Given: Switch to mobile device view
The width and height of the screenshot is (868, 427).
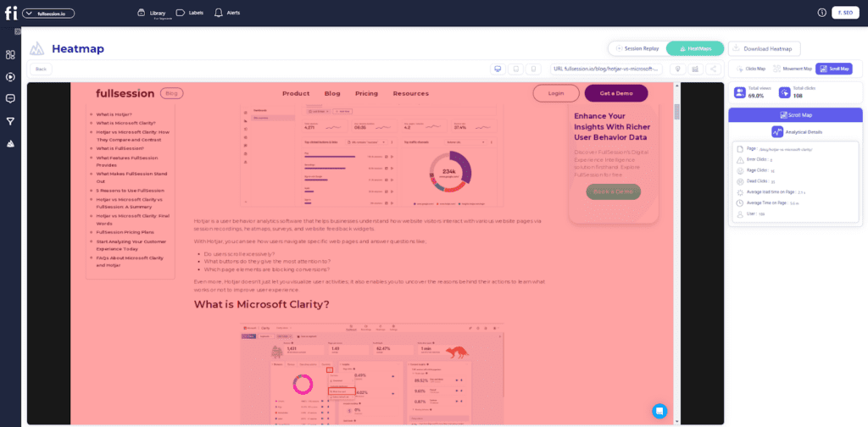Looking at the screenshot, I should coord(533,69).
